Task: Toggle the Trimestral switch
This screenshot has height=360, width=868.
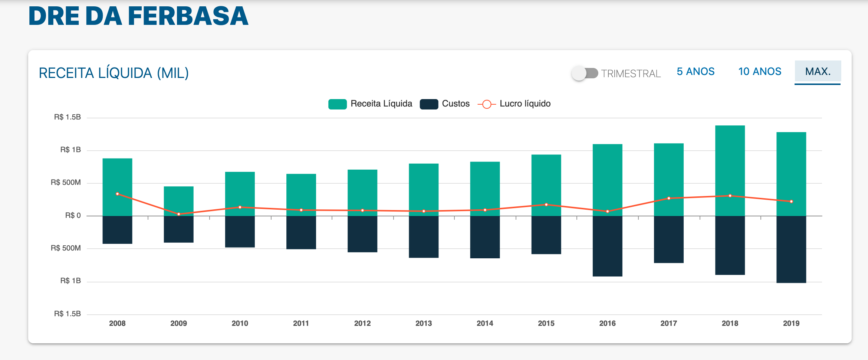Action: [x=585, y=73]
